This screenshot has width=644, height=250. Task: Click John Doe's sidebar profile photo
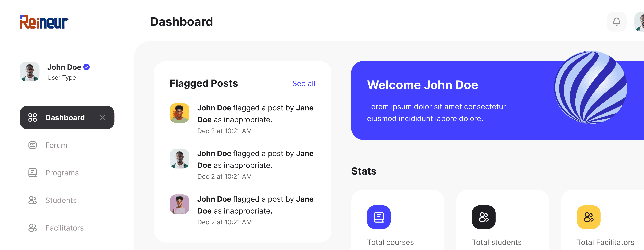pyautogui.click(x=29, y=72)
